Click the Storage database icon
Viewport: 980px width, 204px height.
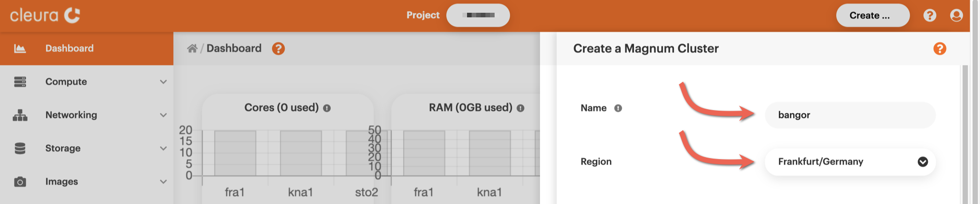point(20,148)
